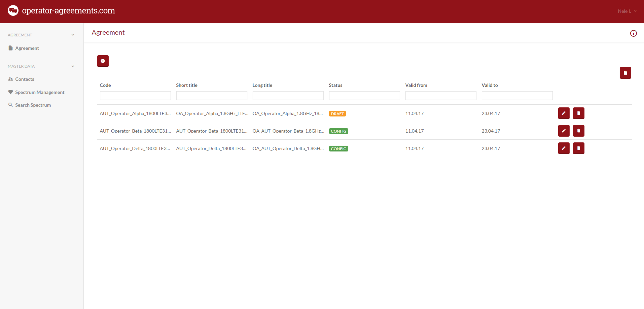Click Valid from date in Alpha row
644x309 pixels.
pyautogui.click(x=415, y=113)
